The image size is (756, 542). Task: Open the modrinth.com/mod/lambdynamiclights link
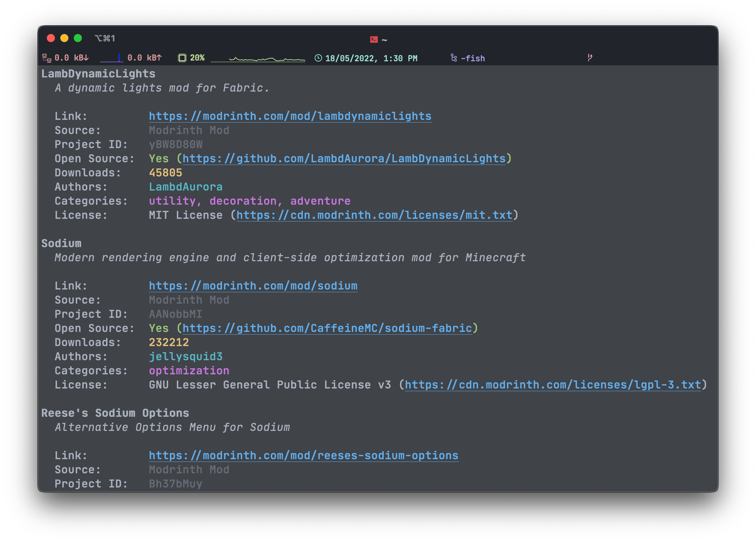[x=290, y=116]
